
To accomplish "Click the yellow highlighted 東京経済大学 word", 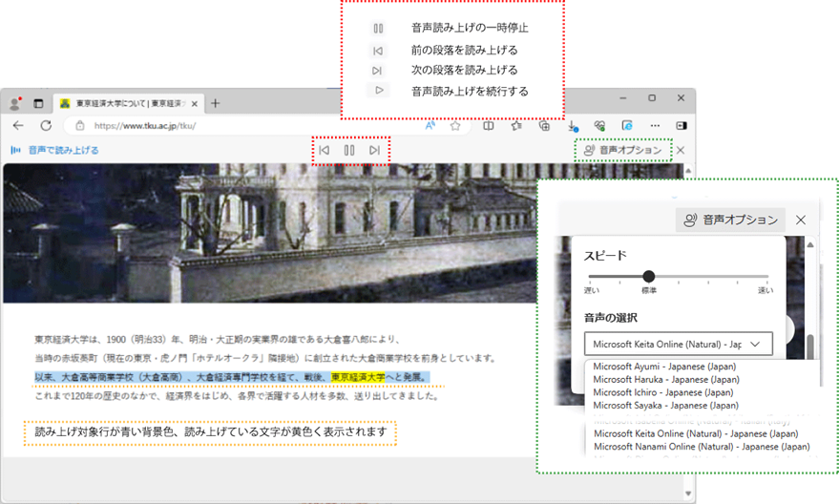I will pos(358,377).
